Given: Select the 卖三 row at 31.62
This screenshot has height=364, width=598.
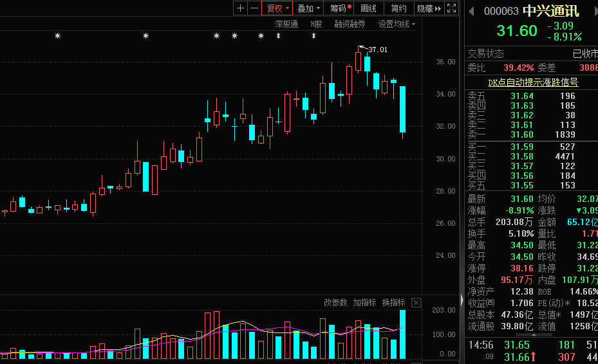Looking at the screenshot, I should [532, 116].
